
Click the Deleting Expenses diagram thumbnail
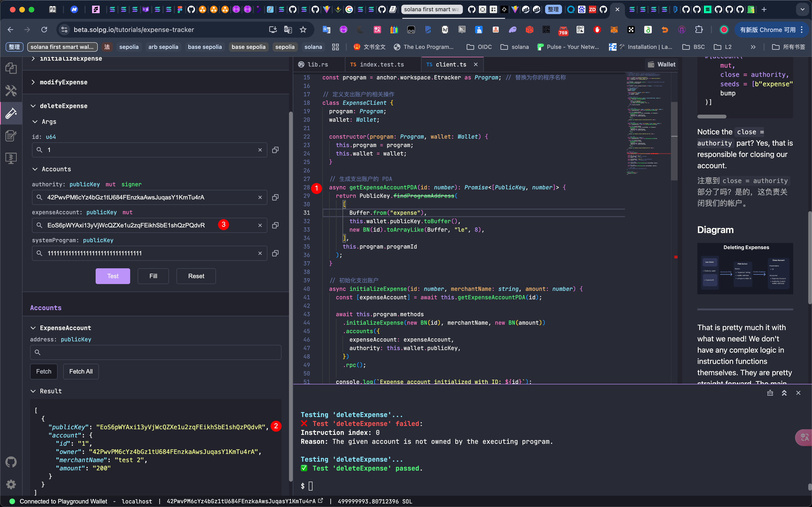pyautogui.click(x=745, y=268)
